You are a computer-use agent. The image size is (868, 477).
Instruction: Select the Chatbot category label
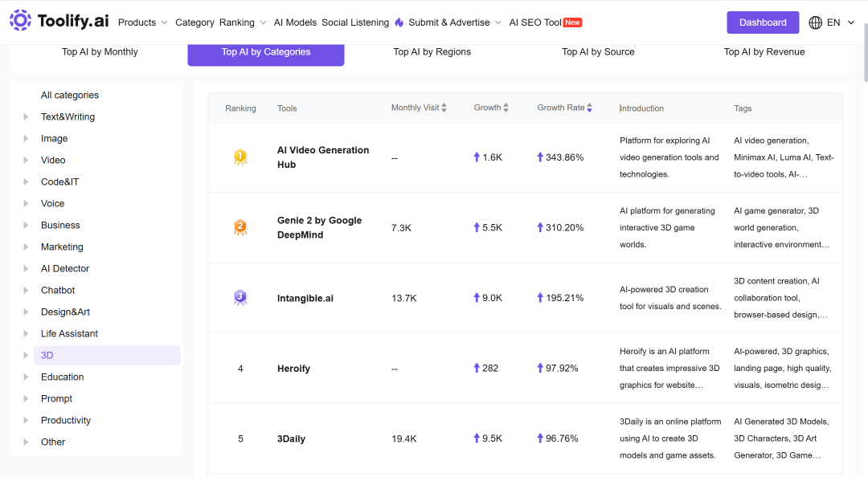click(58, 290)
